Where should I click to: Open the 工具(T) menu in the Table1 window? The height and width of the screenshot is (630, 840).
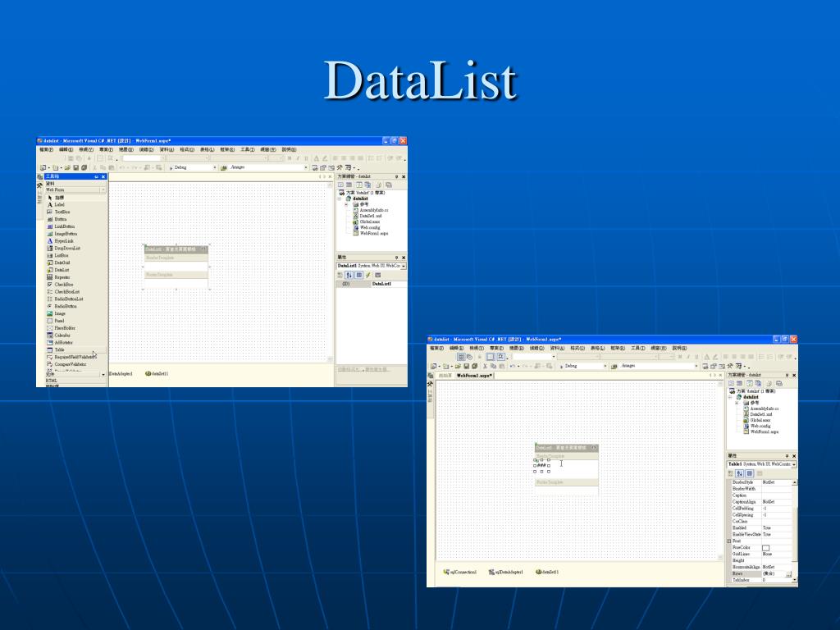tap(637, 348)
